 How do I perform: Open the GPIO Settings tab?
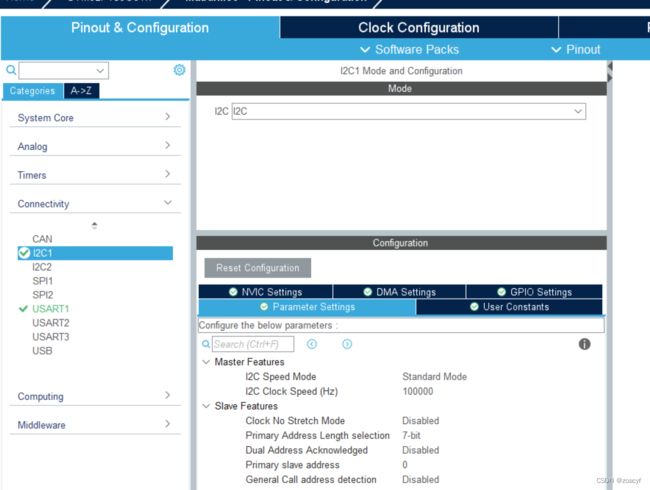[534, 292]
